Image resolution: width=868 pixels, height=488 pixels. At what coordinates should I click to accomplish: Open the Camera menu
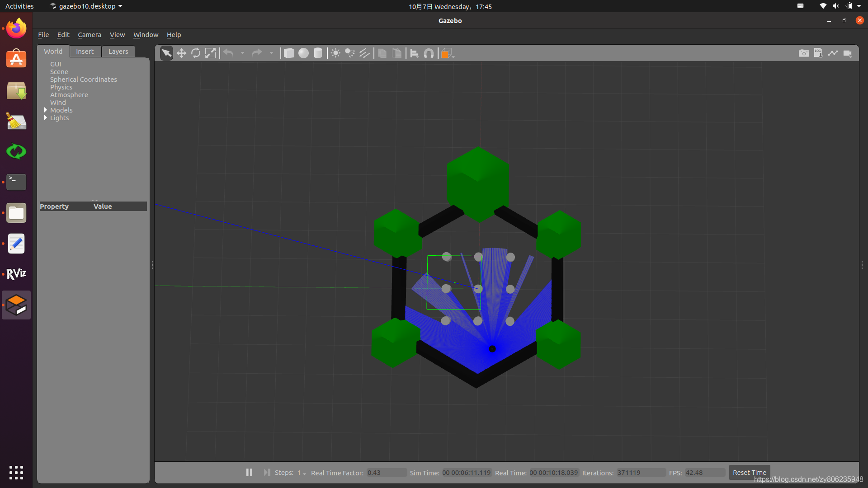point(89,35)
